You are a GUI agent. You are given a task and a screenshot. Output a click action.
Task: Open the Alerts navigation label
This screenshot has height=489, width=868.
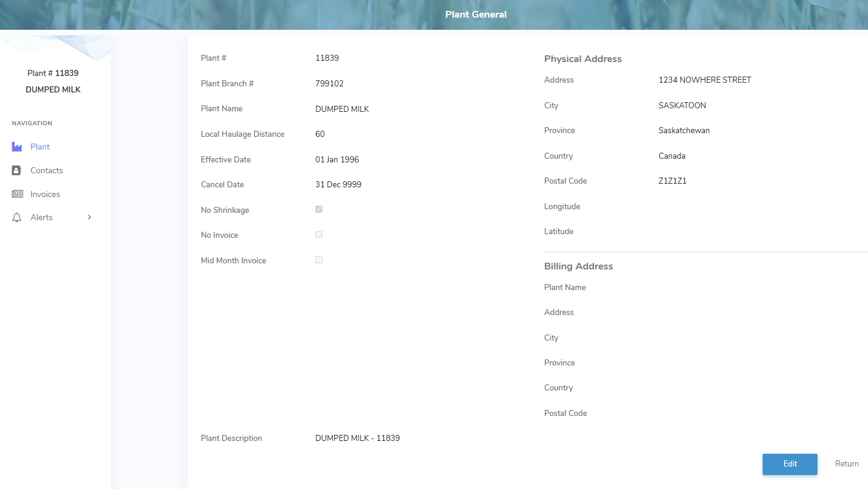tap(41, 217)
